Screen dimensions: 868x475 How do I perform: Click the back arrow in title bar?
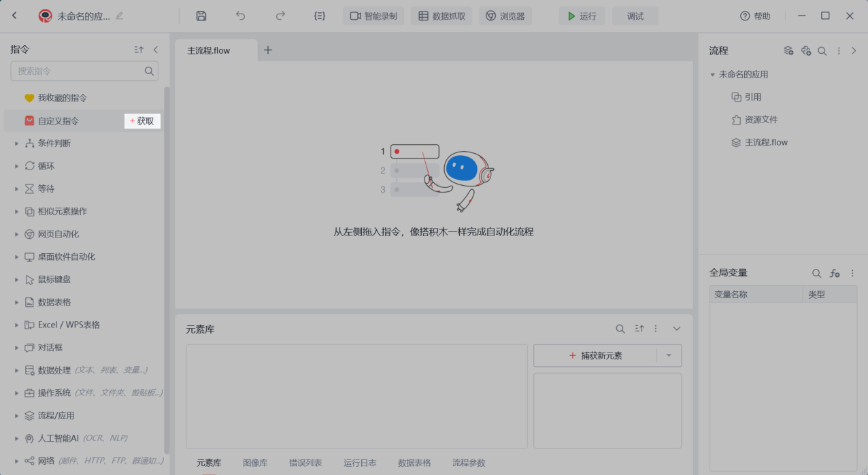click(x=15, y=16)
